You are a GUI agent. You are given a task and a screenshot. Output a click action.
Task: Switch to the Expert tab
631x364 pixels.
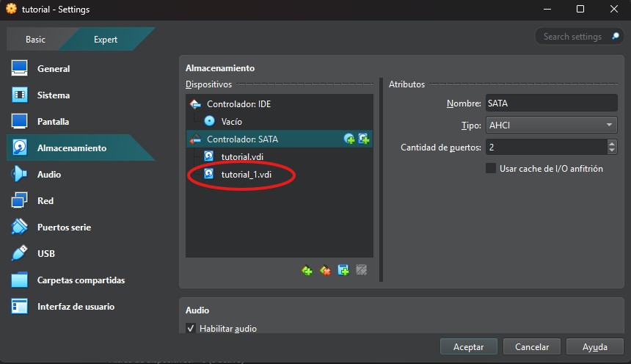point(106,40)
